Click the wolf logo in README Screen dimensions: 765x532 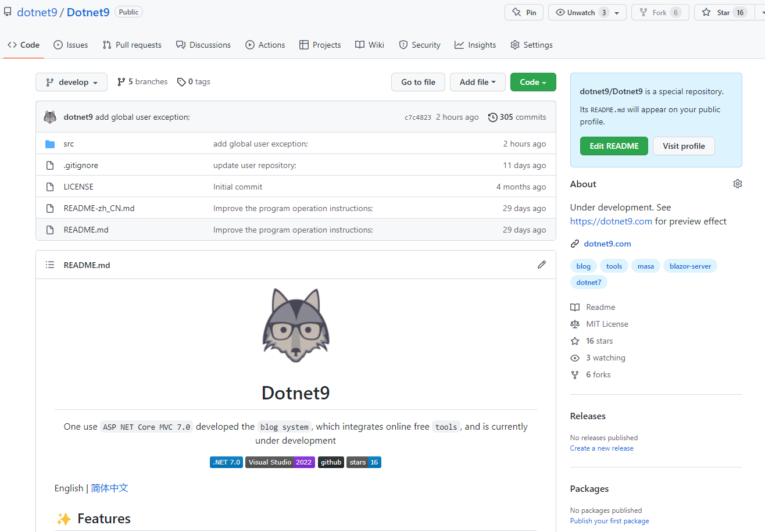point(296,326)
